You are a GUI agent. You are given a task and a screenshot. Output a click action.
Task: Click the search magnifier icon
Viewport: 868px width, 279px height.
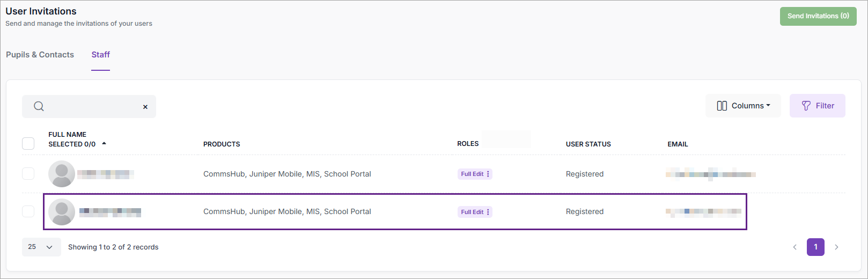(39, 106)
